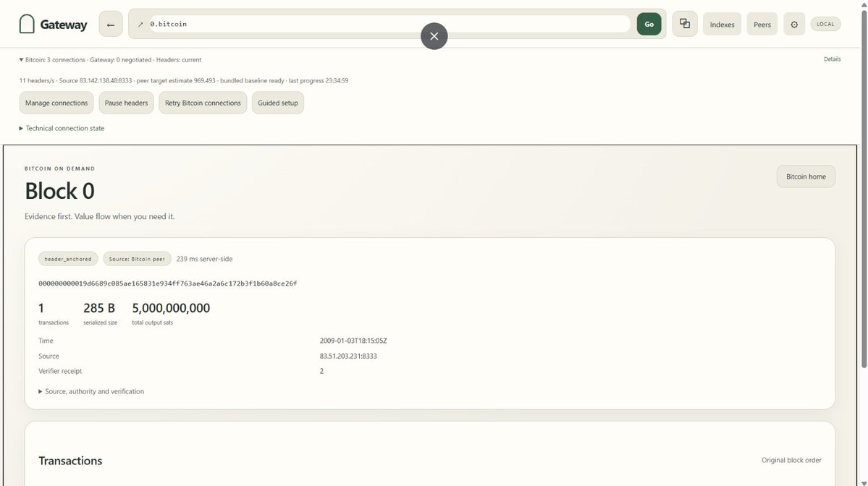Image resolution: width=868 pixels, height=486 pixels.
Task: Click the Verifier receipt value 2
Action: pyautogui.click(x=321, y=371)
